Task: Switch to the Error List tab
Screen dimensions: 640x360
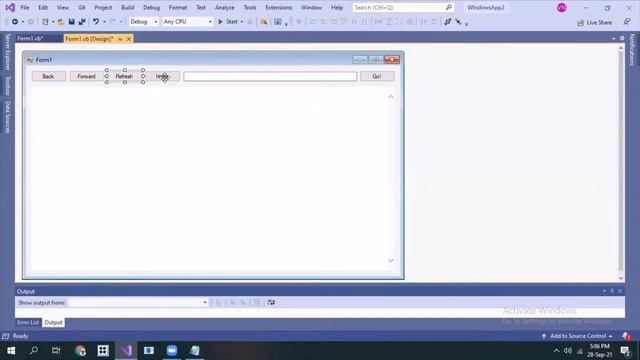Action: point(28,322)
